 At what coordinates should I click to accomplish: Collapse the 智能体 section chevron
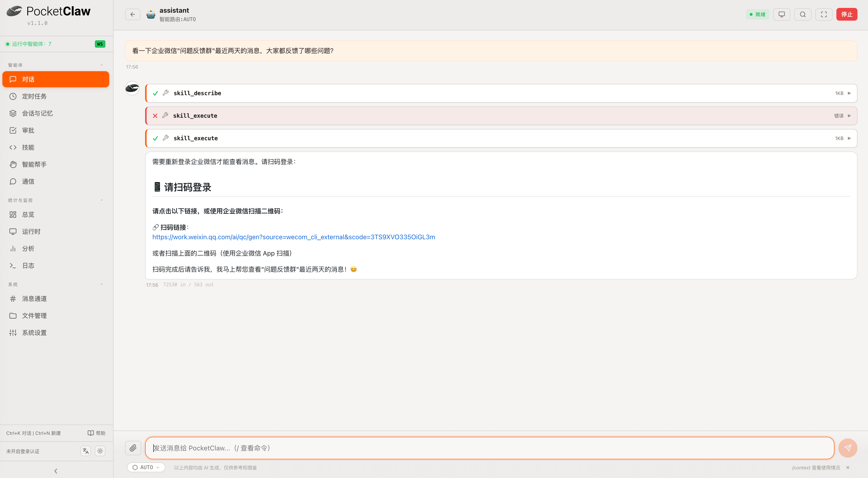click(101, 65)
